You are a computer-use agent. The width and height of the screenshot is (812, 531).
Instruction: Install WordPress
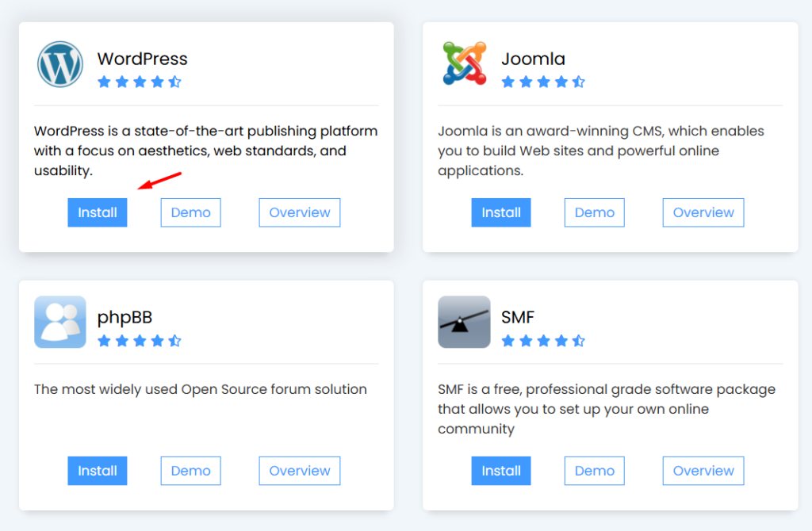[98, 212]
